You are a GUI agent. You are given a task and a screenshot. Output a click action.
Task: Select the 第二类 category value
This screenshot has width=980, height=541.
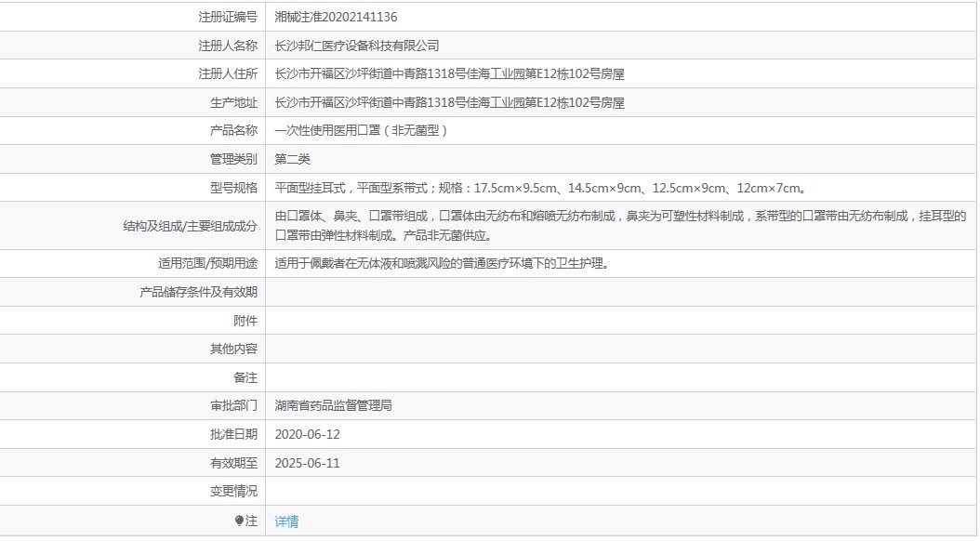pyautogui.click(x=292, y=159)
